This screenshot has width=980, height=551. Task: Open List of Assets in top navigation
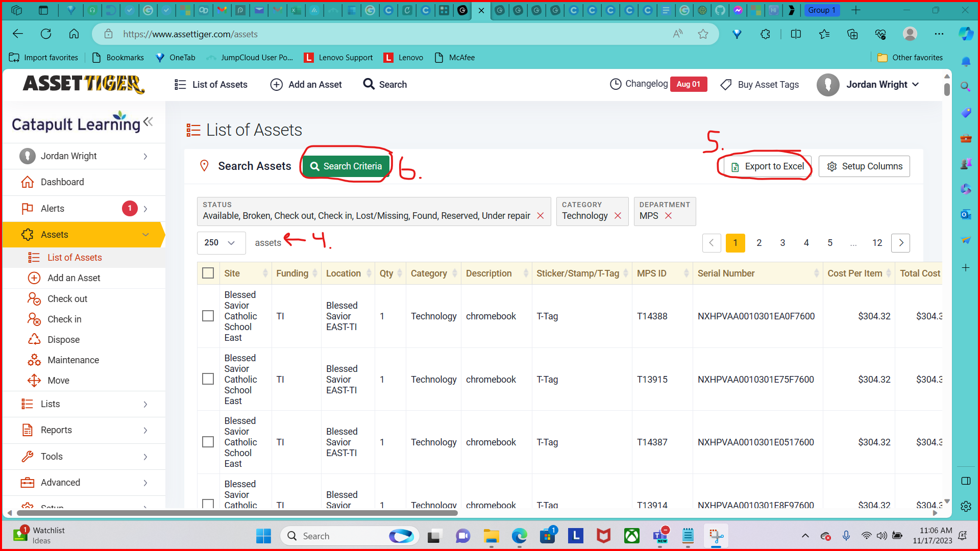coord(211,85)
